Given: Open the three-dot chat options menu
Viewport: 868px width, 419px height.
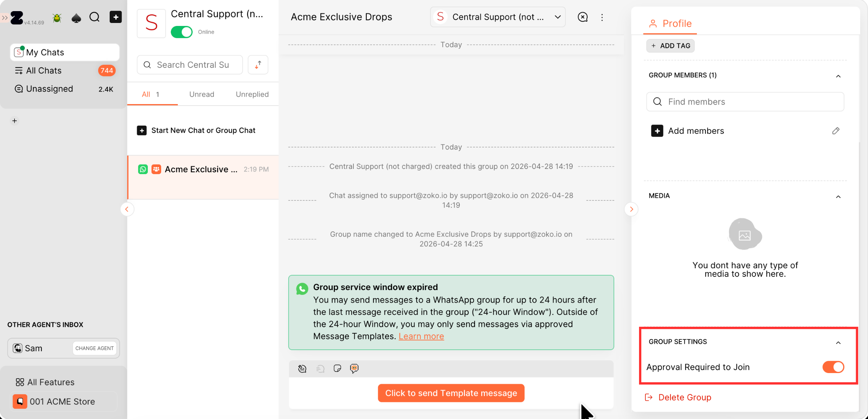Looking at the screenshot, I should pyautogui.click(x=602, y=17).
